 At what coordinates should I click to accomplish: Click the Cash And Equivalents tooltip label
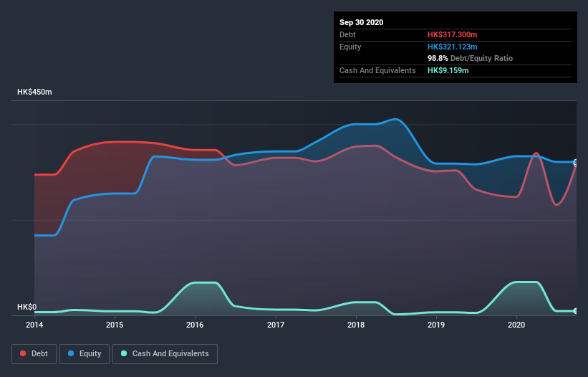377,70
